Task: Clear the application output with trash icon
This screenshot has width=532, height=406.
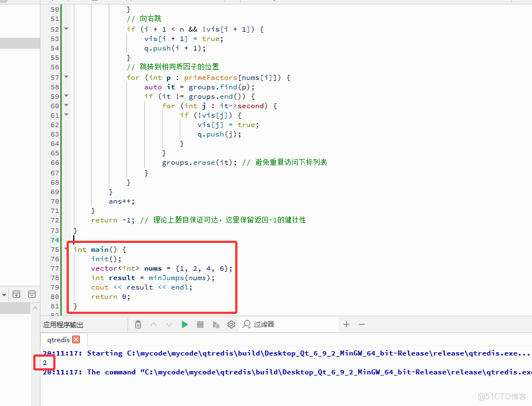Action: coord(138,324)
